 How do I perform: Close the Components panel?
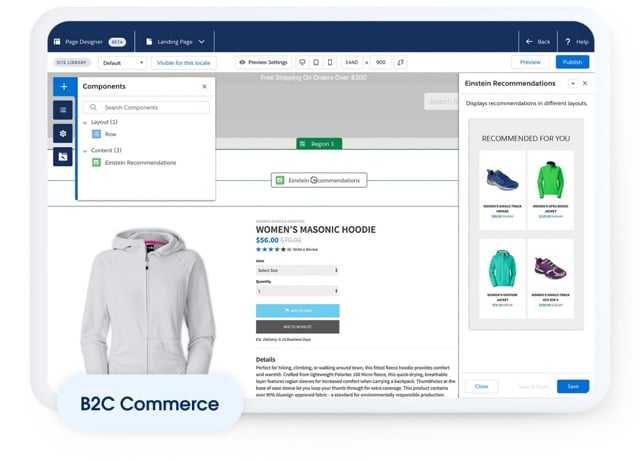tap(204, 87)
